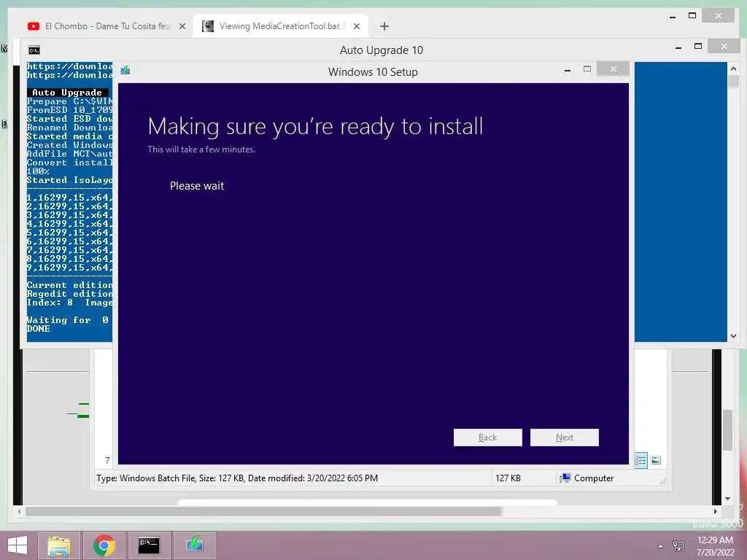The height and width of the screenshot is (560, 747).
Task: Maximize the Auto Upgrade 10 window
Action: tap(698, 46)
